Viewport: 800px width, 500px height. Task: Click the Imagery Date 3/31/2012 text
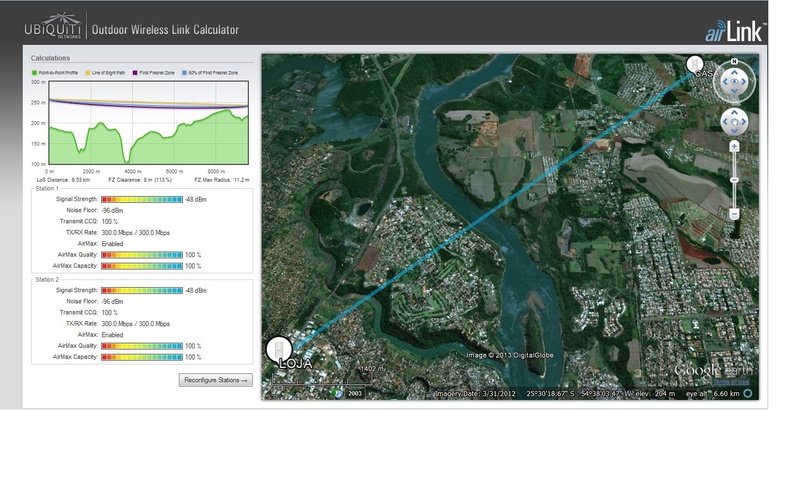point(475,394)
